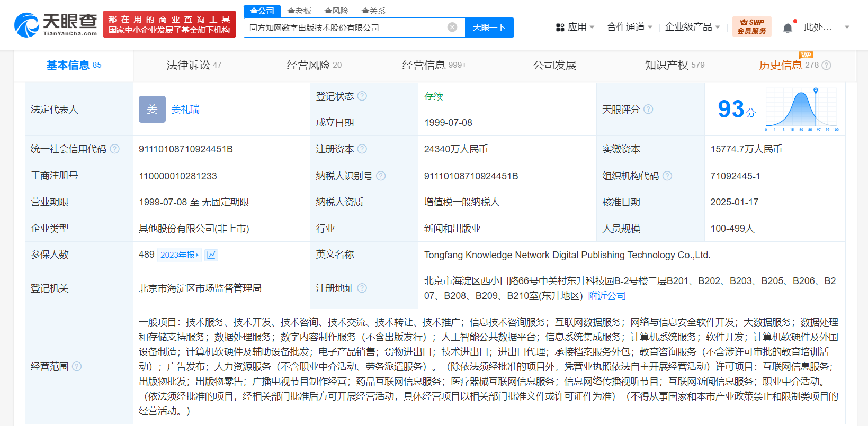Select the 公司发展 tab
868x426 pixels.
(x=554, y=65)
